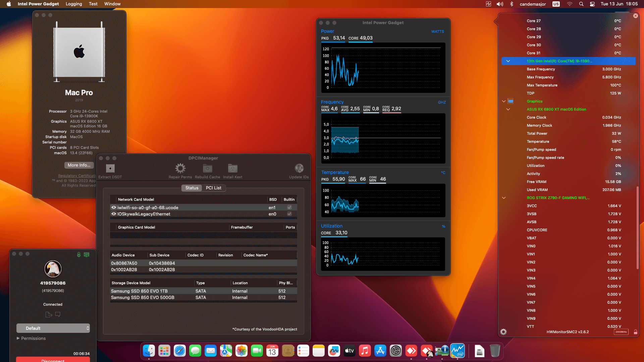The height and width of the screenshot is (362, 644).
Task: Click the Rebuild Cache icon
Action: (207, 169)
